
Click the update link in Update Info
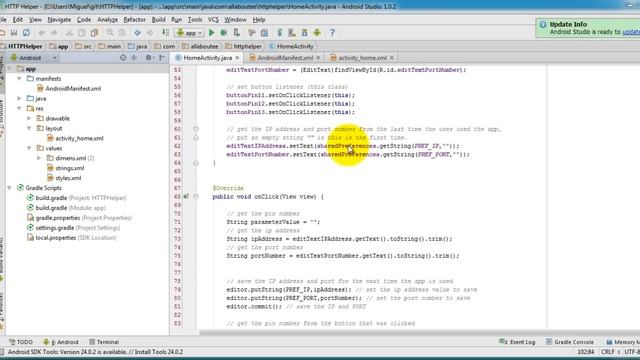(x=631, y=32)
